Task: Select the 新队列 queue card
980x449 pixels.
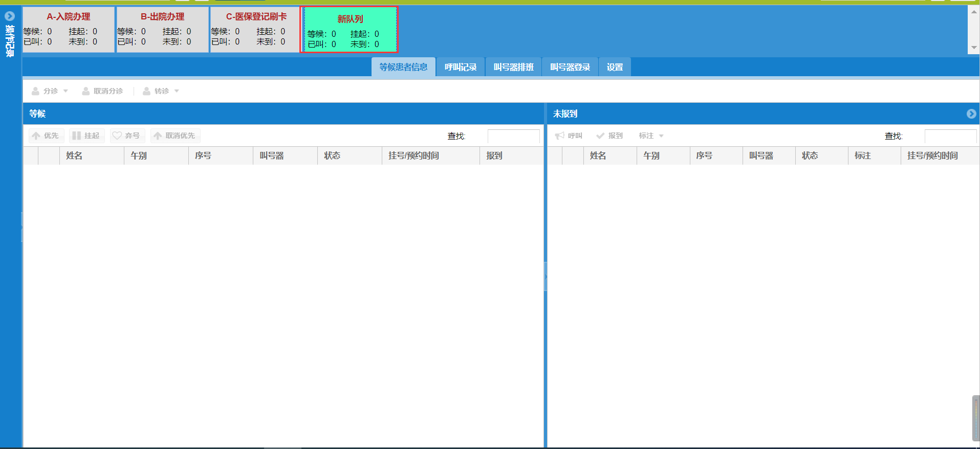Action: tap(350, 30)
